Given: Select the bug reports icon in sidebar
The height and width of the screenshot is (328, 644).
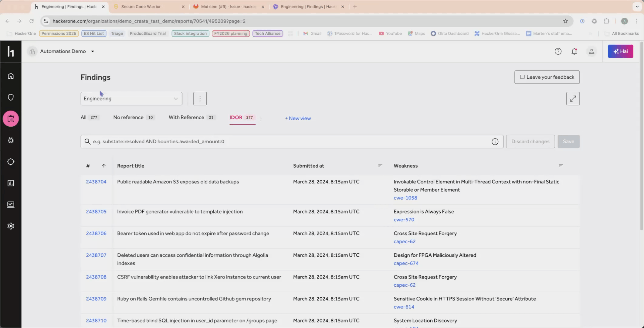Looking at the screenshot, I should pos(11,140).
